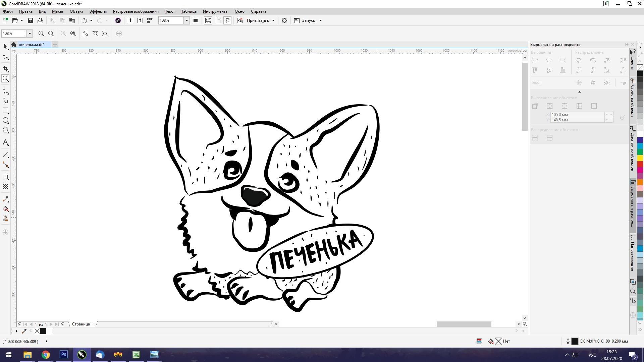This screenshot has height=362, width=644.
Task: Select the Ellipse tool
Action: click(5, 120)
